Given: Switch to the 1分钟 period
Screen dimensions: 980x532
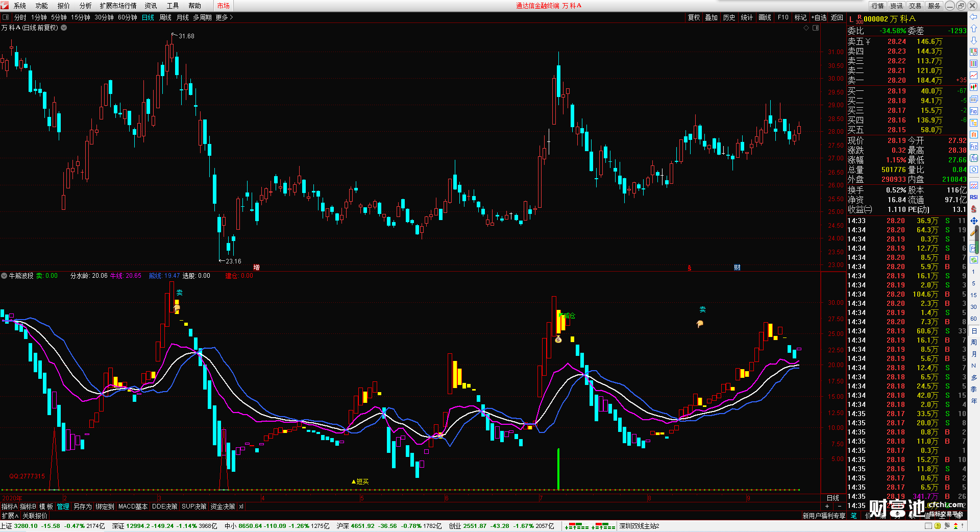Looking at the screenshot, I should 39,17.
